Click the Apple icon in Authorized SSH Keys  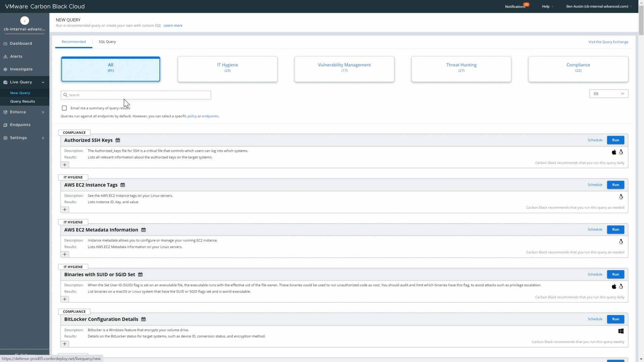point(614,152)
